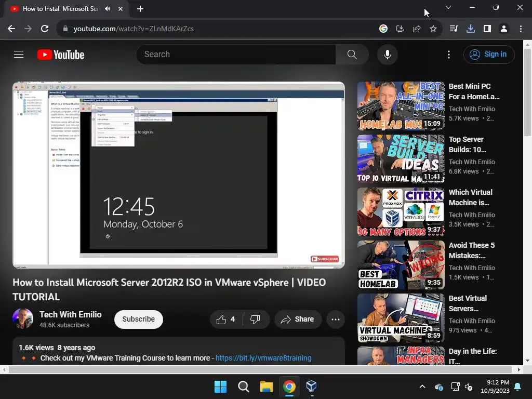
Task: Click scroll down arrow on scrollbar
Action: point(527,361)
